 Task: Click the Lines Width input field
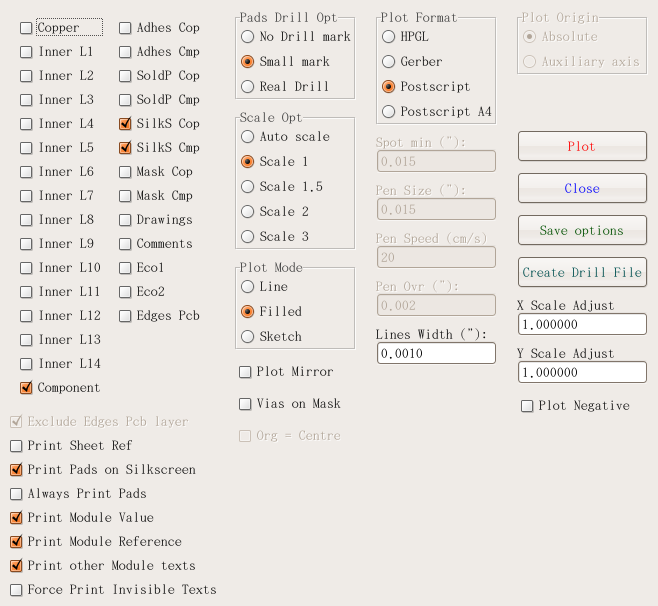pos(436,353)
